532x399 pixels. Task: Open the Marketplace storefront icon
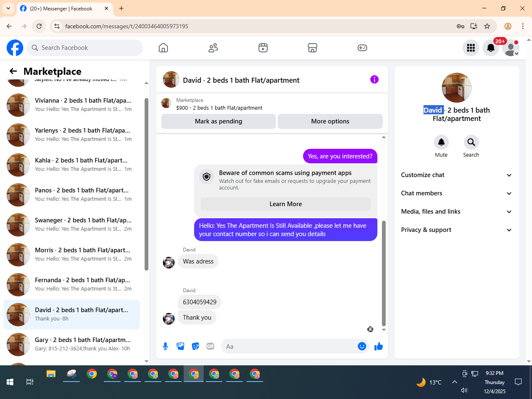pyautogui.click(x=313, y=48)
